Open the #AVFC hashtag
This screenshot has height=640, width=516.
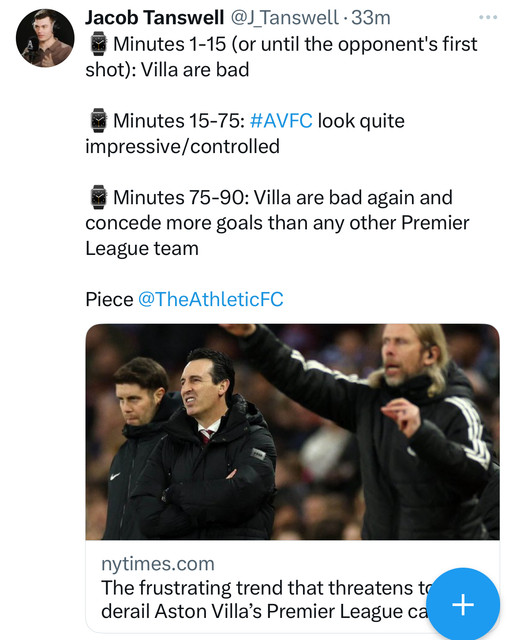(281, 121)
